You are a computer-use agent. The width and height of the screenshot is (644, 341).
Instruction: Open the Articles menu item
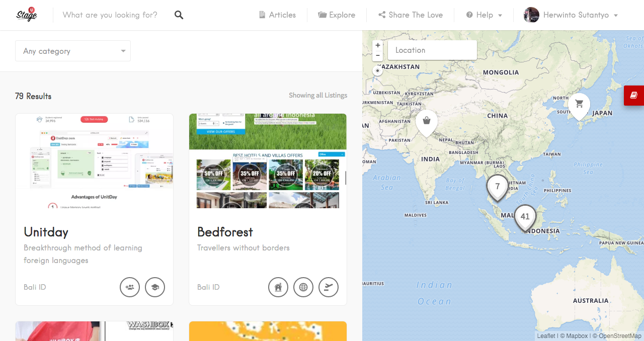(x=277, y=15)
